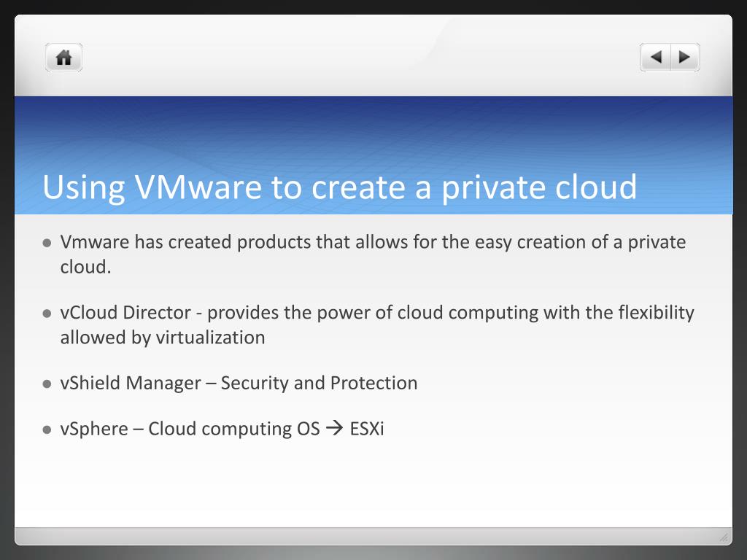Click the 'vCloud Director' bullet text

tap(125, 312)
